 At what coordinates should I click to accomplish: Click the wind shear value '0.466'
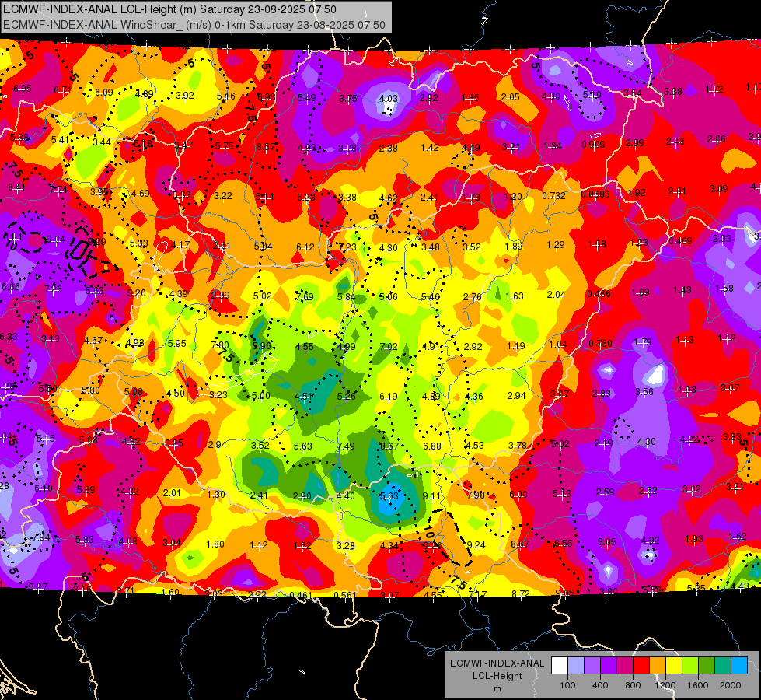pos(599,293)
